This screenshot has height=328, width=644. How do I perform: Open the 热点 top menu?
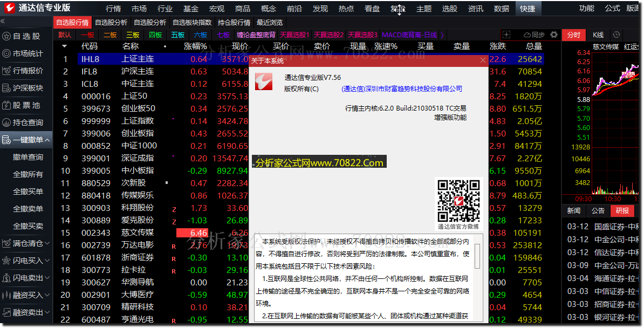click(346, 8)
